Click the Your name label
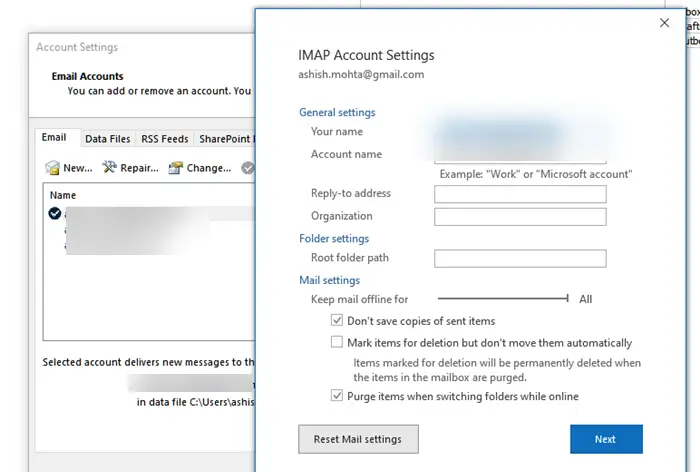This screenshot has height=472, width=700. (x=337, y=131)
